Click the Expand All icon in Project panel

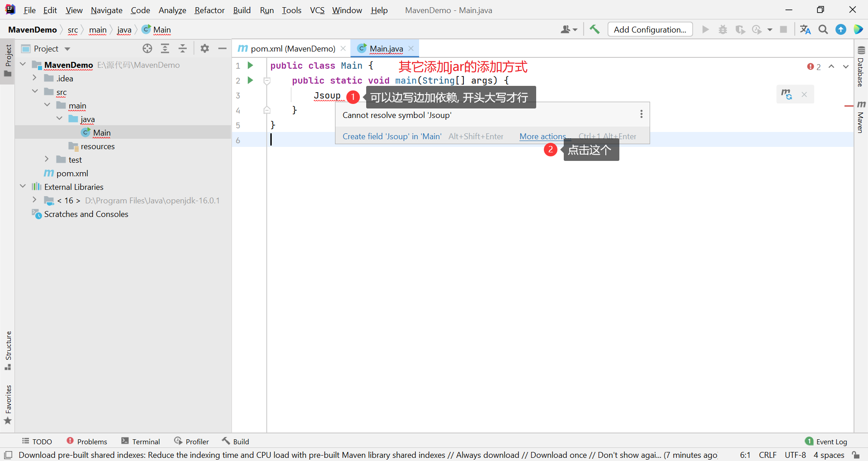click(165, 48)
